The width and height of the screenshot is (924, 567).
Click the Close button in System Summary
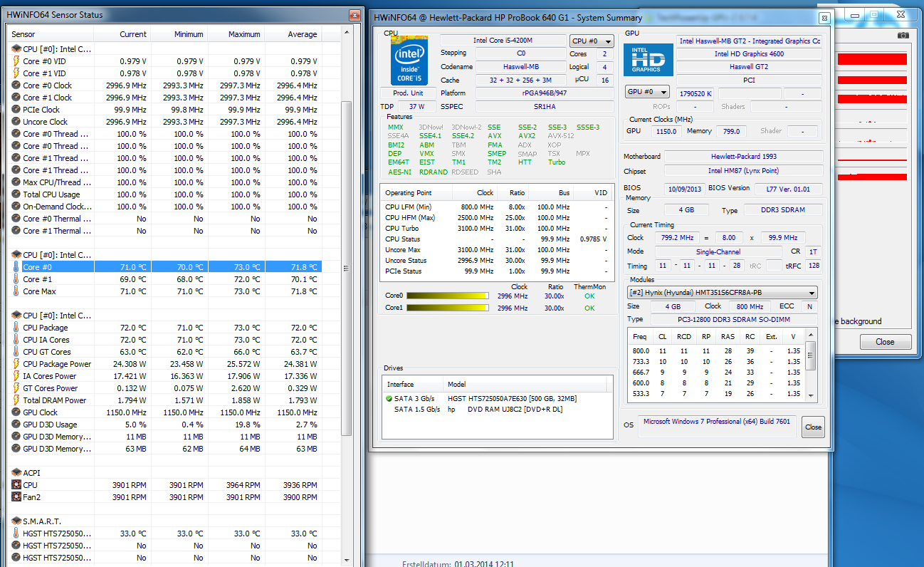813,427
